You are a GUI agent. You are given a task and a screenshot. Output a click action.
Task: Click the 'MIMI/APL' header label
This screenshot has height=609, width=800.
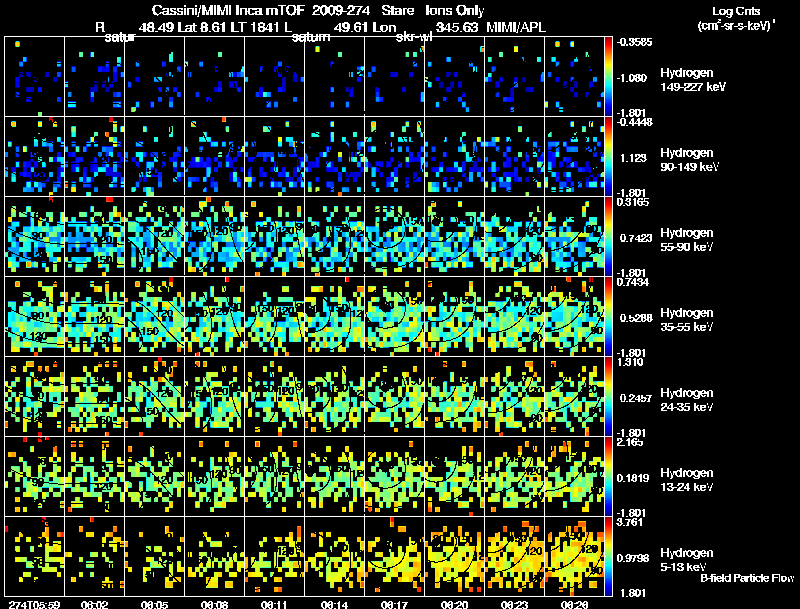pos(516,27)
